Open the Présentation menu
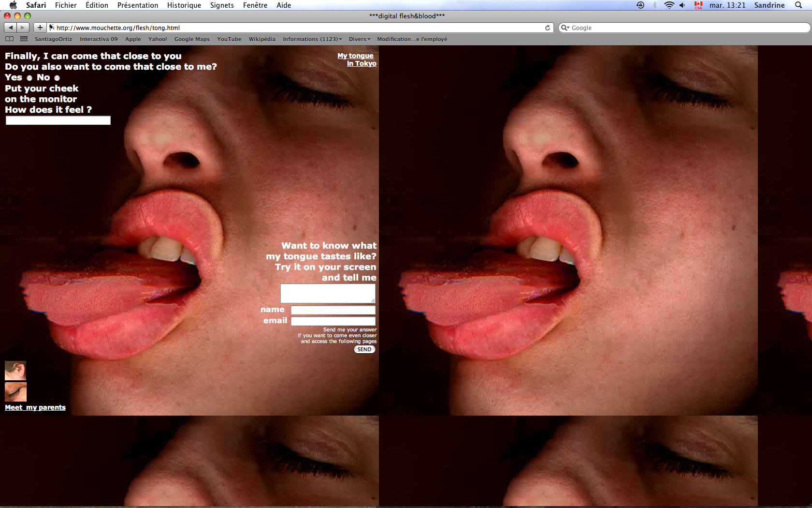 [x=138, y=5]
